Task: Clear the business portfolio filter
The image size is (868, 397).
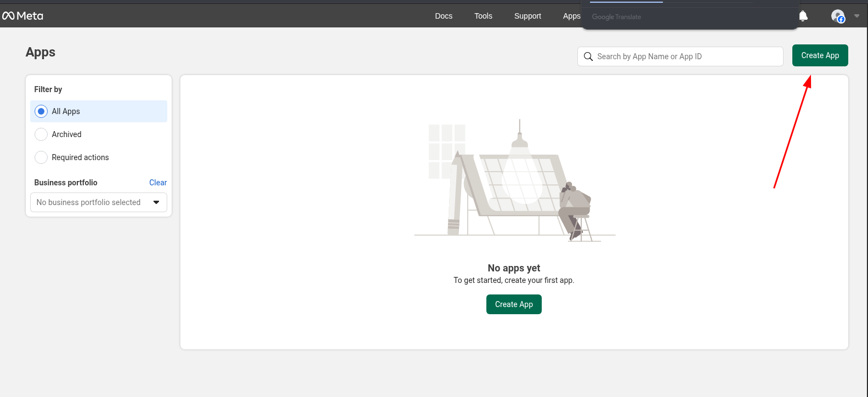Action: coord(158,183)
